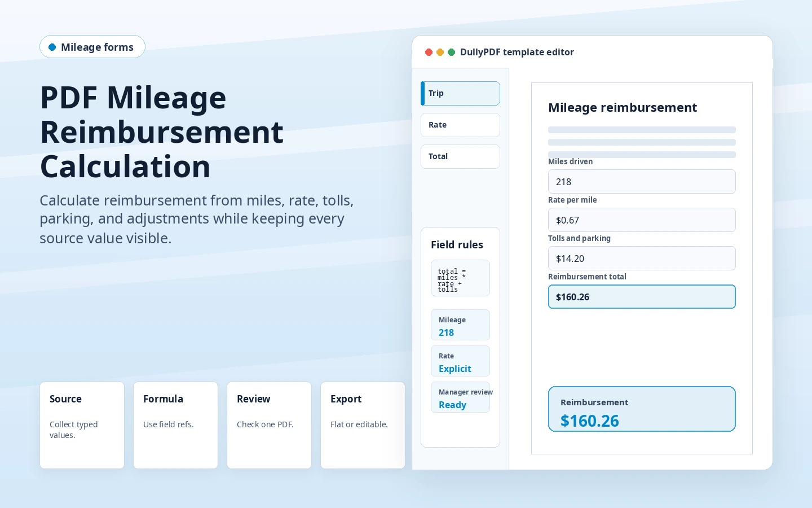Open the Source step card
This screenshot has width=812, height=508.
click(82, 426)
